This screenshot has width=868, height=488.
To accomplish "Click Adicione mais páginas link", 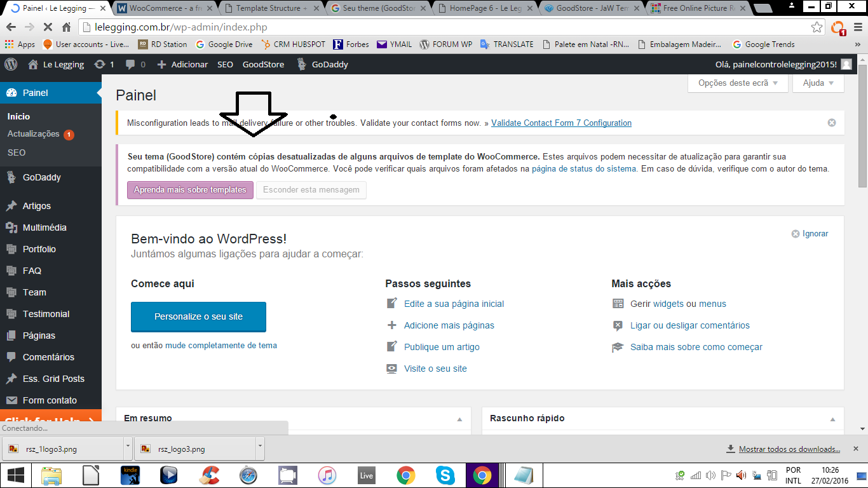I will click(x=449, y=325).
